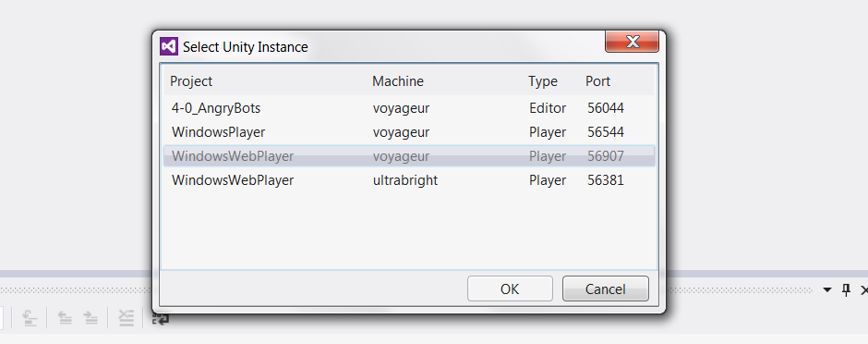Click voyageur in the 4-0_AngryBots row
This screenshot has width=868, height=344.
coord(401,108)
